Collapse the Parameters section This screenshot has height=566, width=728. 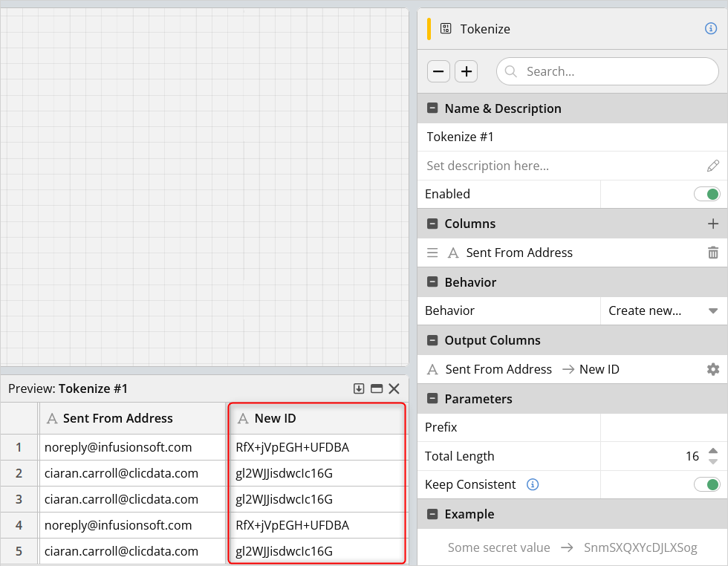pyautogui.click(x=432, y=398)
